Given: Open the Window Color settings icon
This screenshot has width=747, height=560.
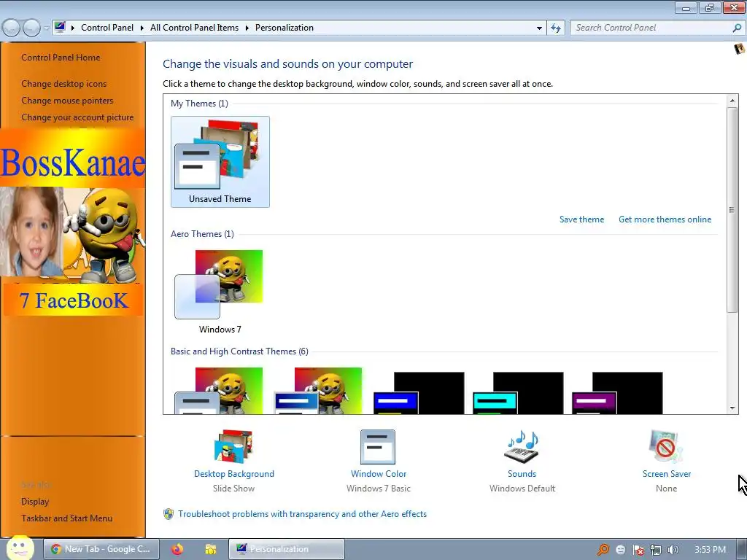Looking at the screenshot, I should coord(378,447).
